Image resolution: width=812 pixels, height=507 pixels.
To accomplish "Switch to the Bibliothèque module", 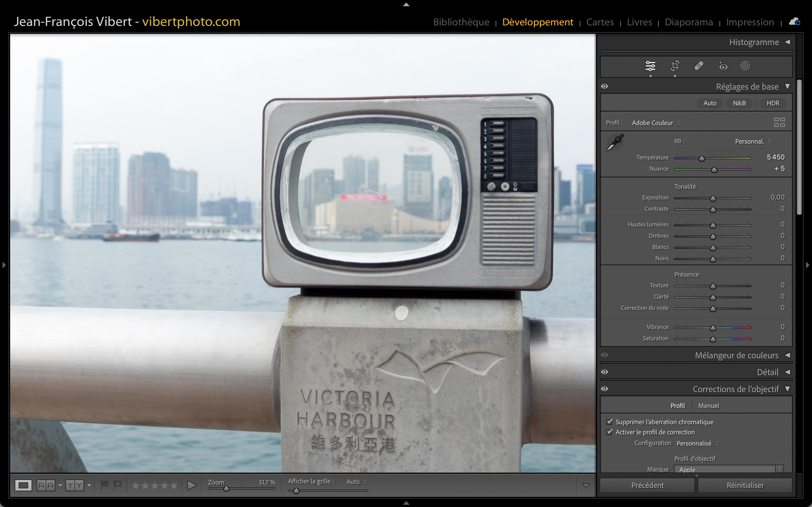I will coord(461,22).
